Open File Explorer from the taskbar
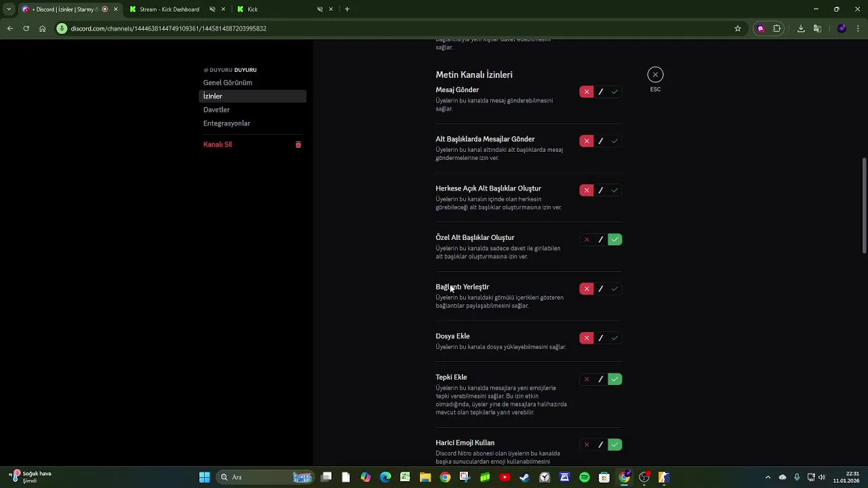Viewport: 868px width, 488px height. [425, 477]
